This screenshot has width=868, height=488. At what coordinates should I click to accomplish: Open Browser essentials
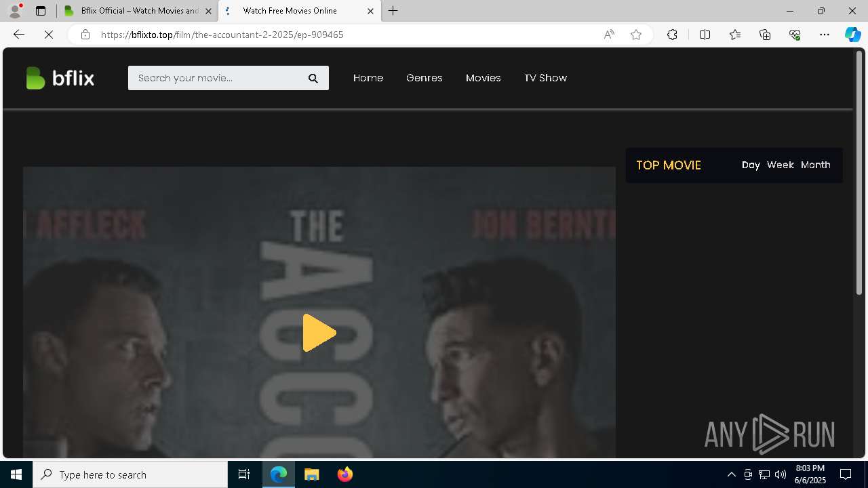(x=795, y=35)
